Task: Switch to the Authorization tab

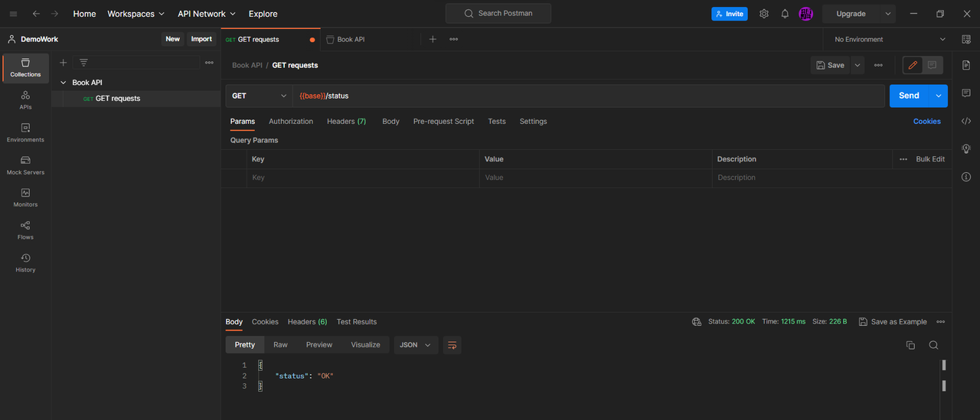Action: tap(291, 121)
